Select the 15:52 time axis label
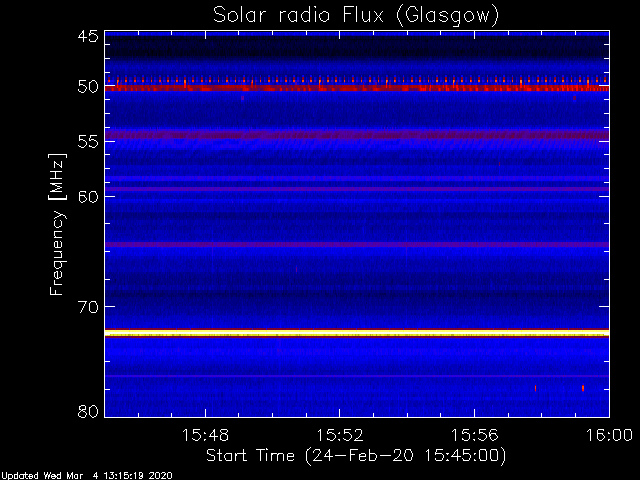This screenshot has height=480, width=640. tap(340, 435)
